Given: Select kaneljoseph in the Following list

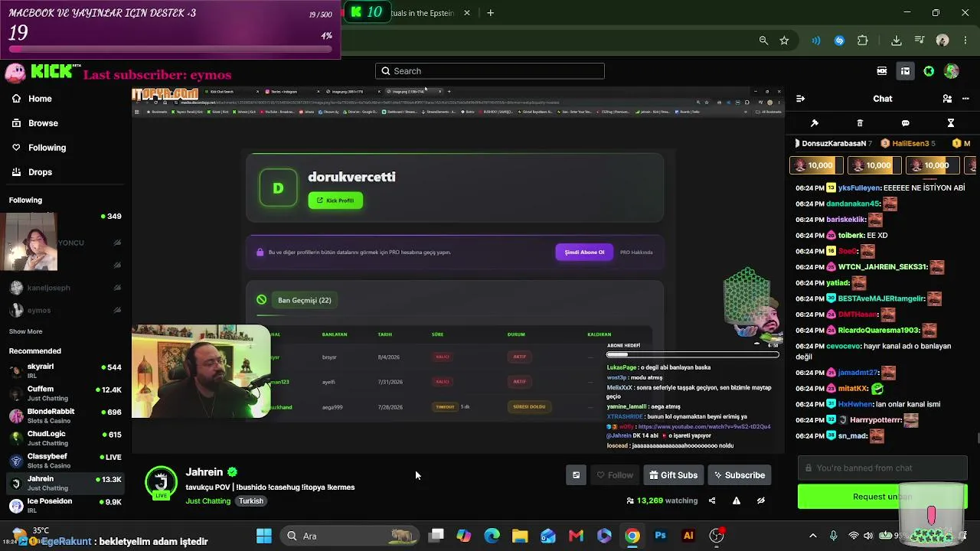Looking at the screenshot, I should (65, 288).
